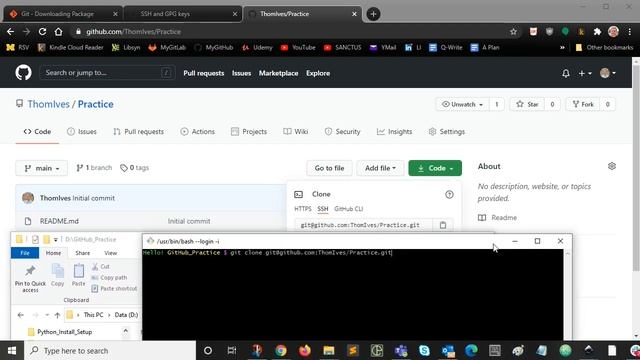640x360 pixels.
Task: Open Pull requests in GitHub header
Action: (204, 73)
